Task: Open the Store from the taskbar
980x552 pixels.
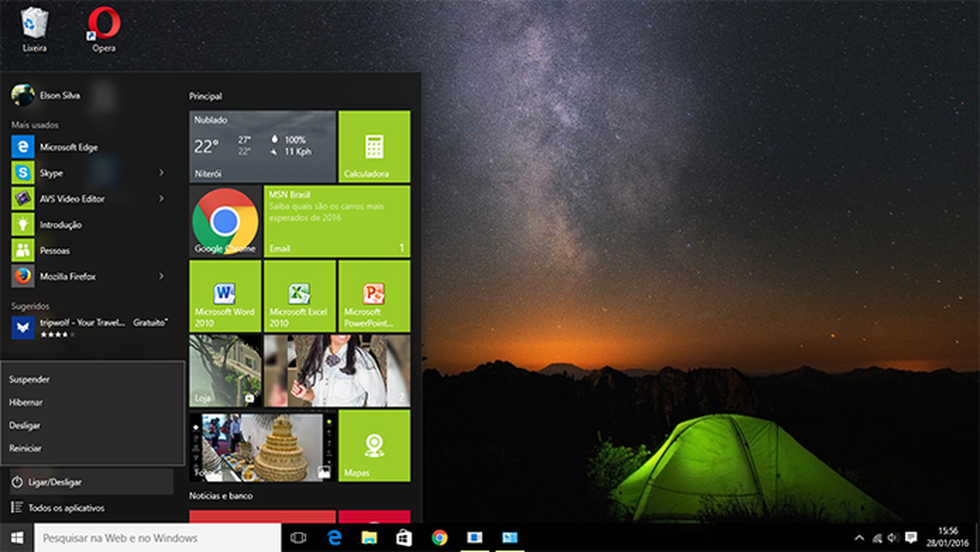Action: click(x=404, y=538)
